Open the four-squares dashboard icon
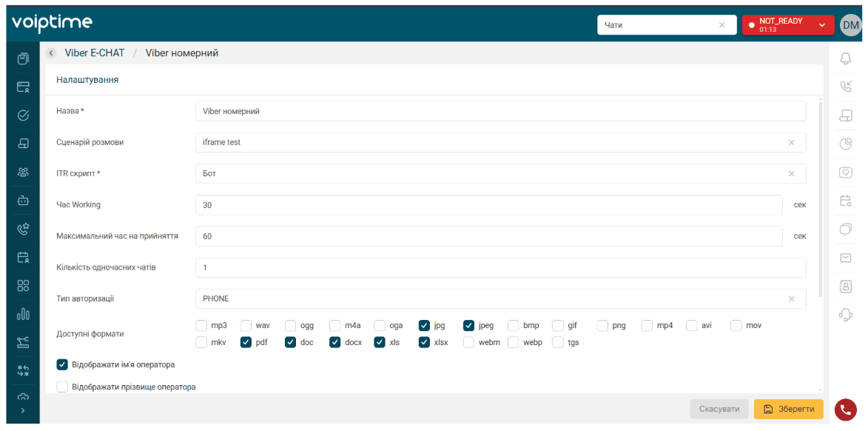This screenshot has width=868, height=431. [x=23, y=286]
